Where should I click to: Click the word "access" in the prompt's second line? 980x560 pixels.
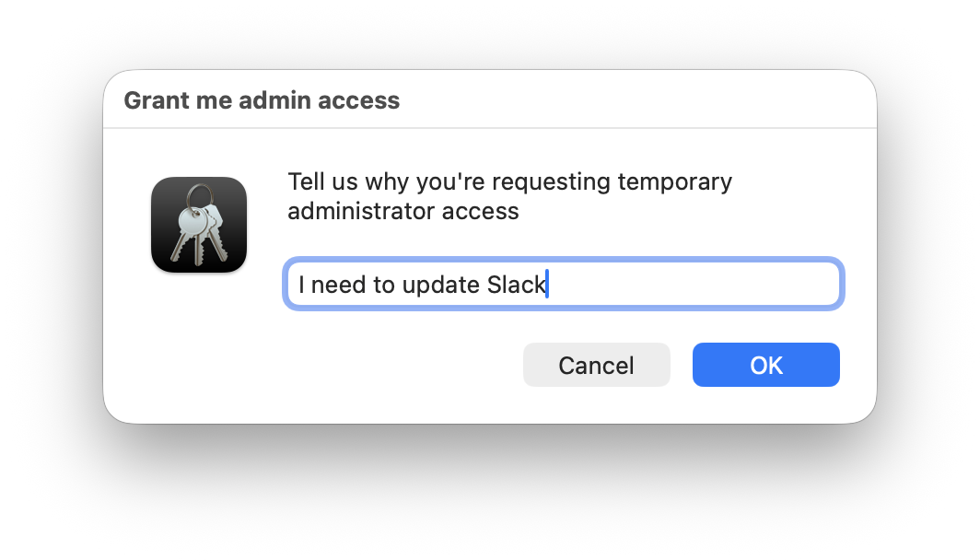coord(480,211)
